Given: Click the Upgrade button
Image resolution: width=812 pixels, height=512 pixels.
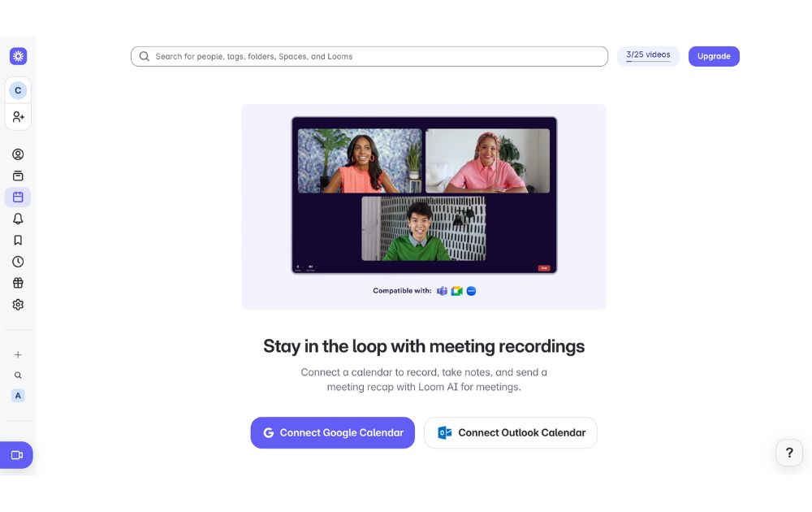Looking at the screenshot, I should (x=714, y=57).
